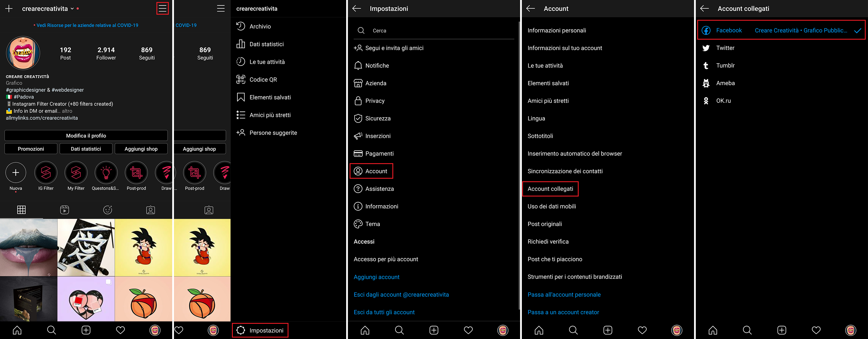Viewport: 868px width, 339px height.
Task: Switch to the video reels tab
Action: tap(64, 210)
